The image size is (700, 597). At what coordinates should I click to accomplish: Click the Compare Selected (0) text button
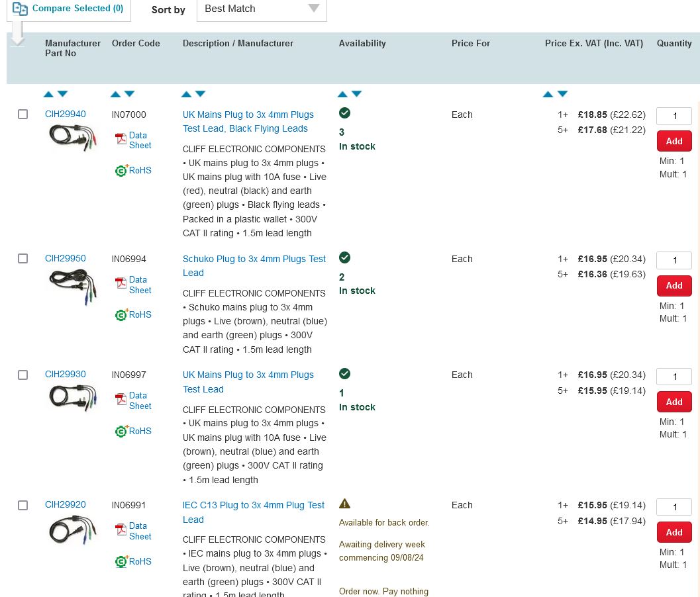click(x=77, y=9)
